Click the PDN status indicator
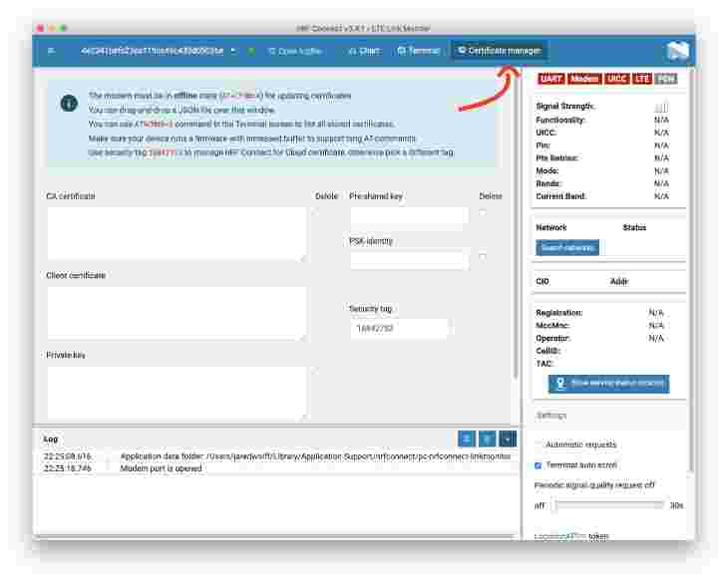The width and height of the screenshot is (728, 583). 666,79
